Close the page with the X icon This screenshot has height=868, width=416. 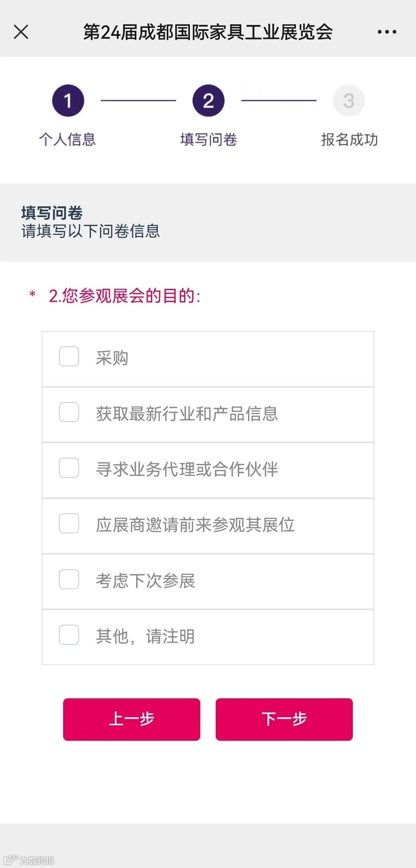point(21,32)
